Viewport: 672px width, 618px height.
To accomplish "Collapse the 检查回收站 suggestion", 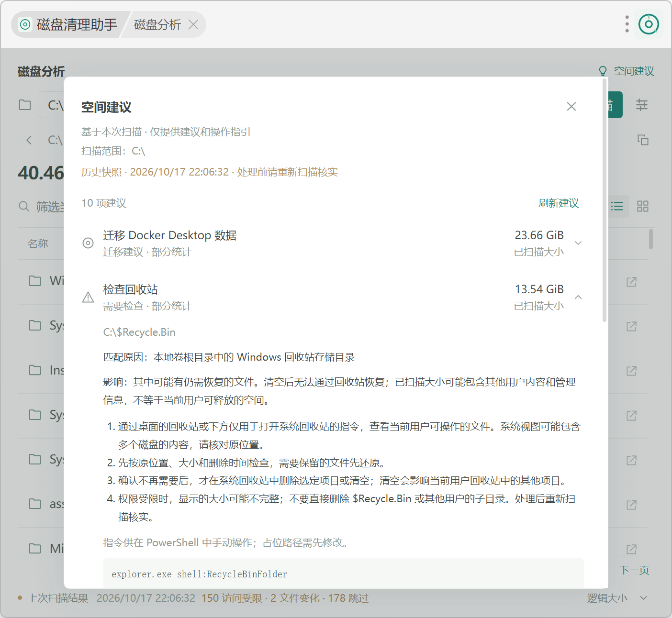I will coord(578,297).
